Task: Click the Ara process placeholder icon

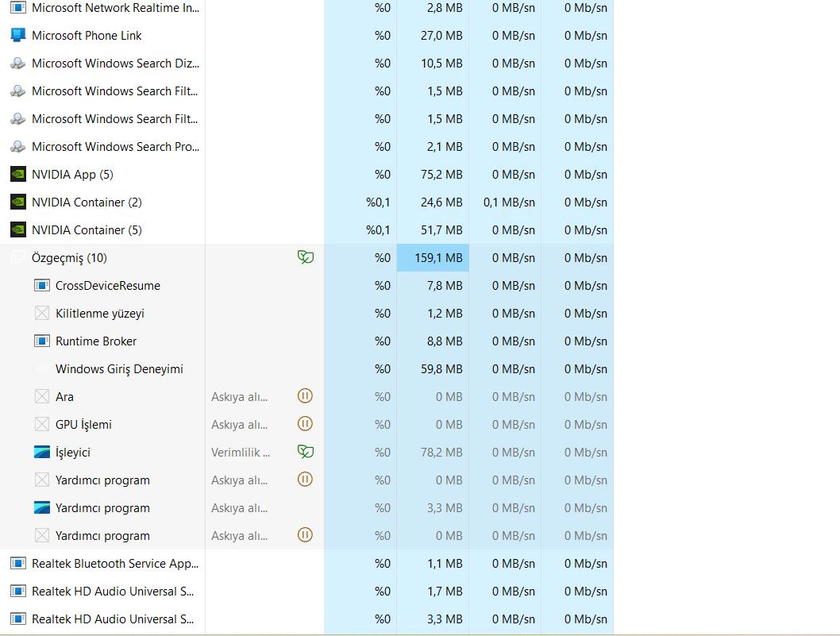Action: (42, 396)
